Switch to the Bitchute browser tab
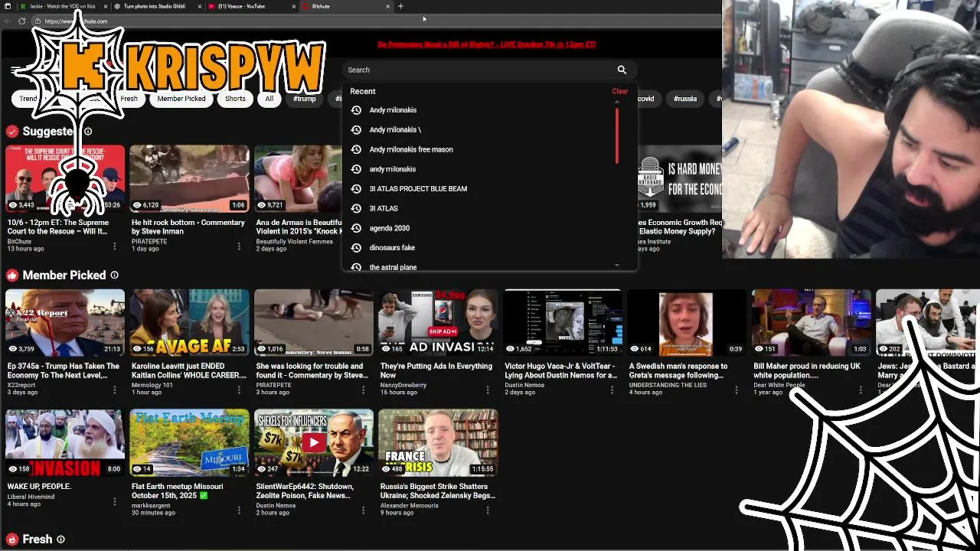 tap(345, 6)
